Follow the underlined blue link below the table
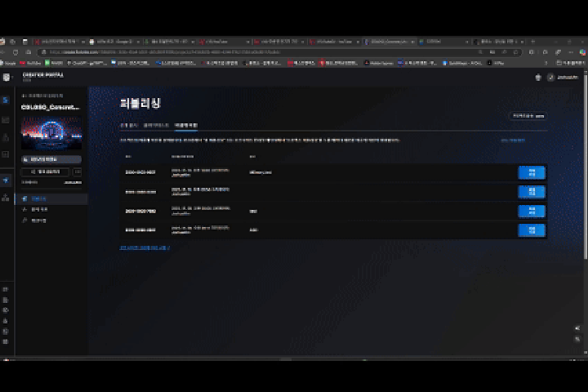Viewport: 588px width, 392px height. coord(145,247)
